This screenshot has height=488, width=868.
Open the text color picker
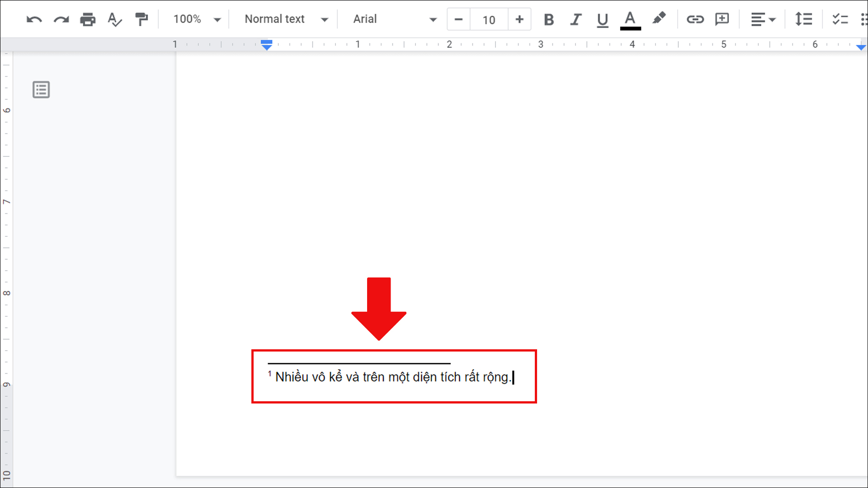click(x=630, y=19)
